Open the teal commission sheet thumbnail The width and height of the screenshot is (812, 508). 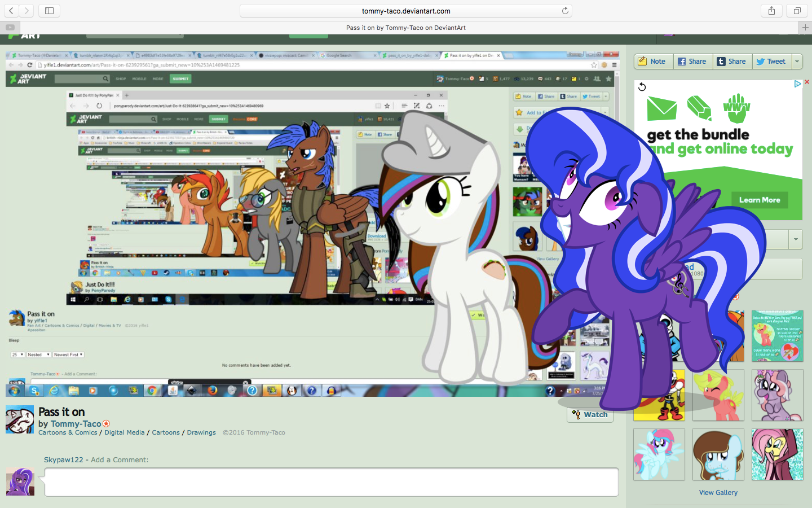click(778, 336)
